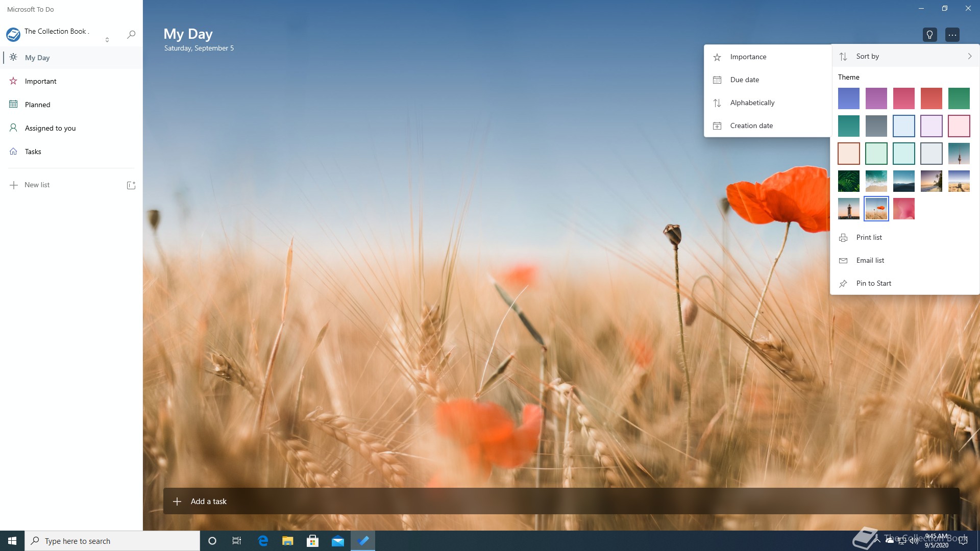Click the Sort by arrows icon
This screenshot has height=551, width=980.
tap(843, 56)
